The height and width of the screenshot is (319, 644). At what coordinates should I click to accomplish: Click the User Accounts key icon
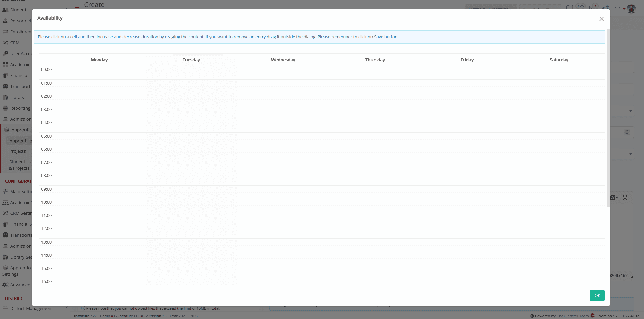click(x=5, y=54)
